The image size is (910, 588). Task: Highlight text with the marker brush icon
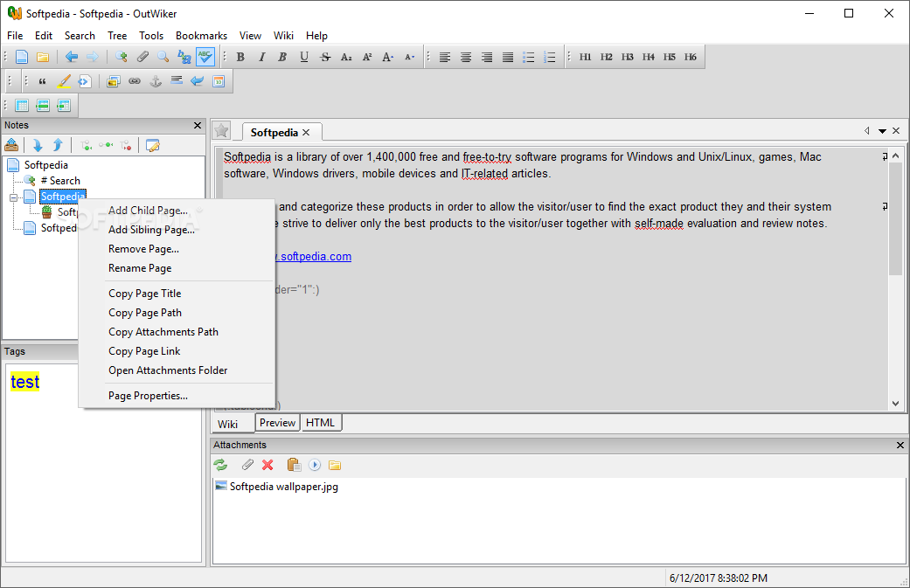click(x=64, y=81)
